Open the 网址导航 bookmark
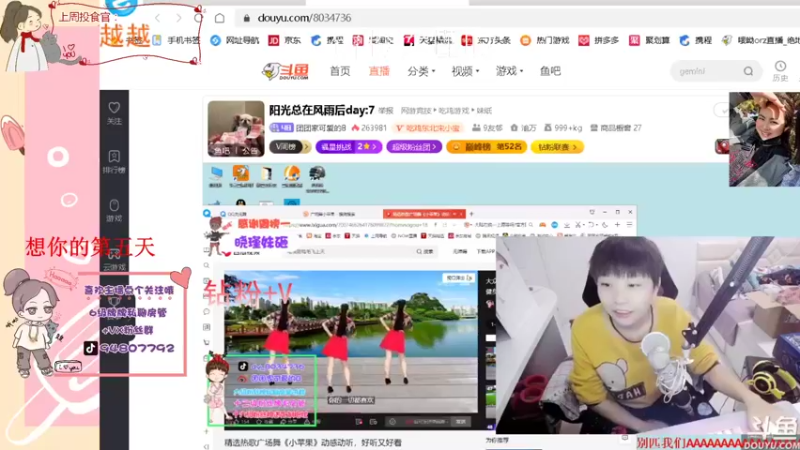This screenshot has width=800, height=450. [235, 40]
